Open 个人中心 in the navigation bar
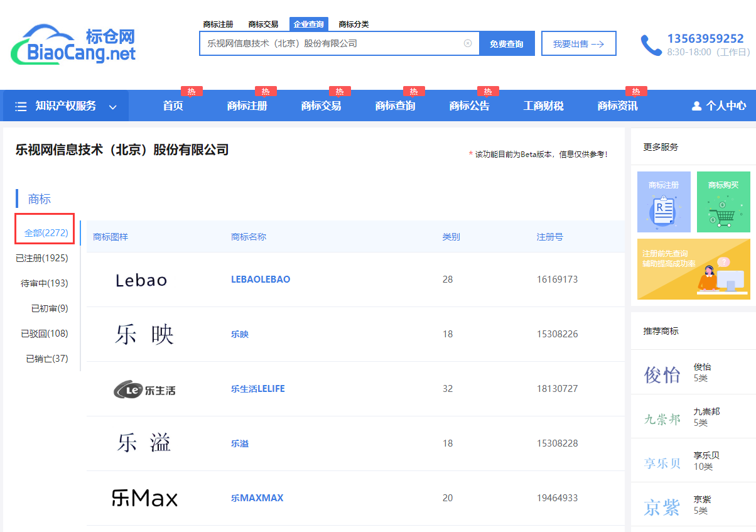This screenshot has height=532, width=756. [726, 106]
